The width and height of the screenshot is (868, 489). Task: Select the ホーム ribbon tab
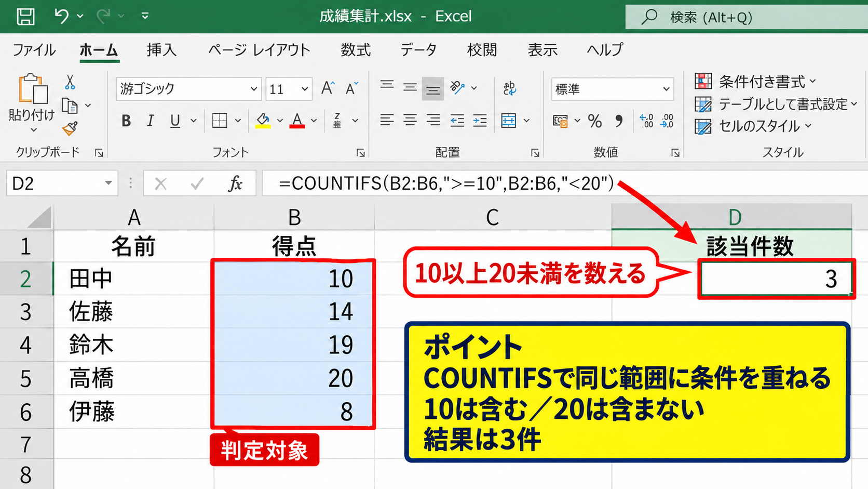point(99,50)
